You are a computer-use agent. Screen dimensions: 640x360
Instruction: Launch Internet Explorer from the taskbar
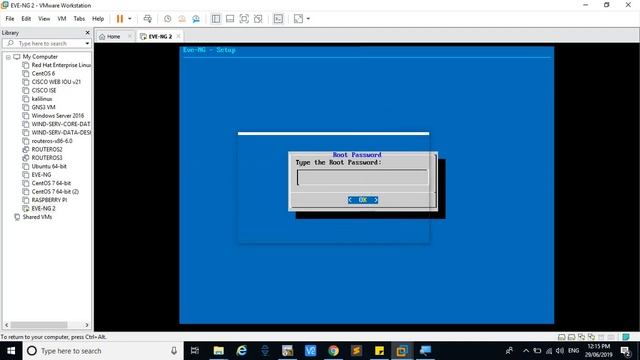coord(242,351)
